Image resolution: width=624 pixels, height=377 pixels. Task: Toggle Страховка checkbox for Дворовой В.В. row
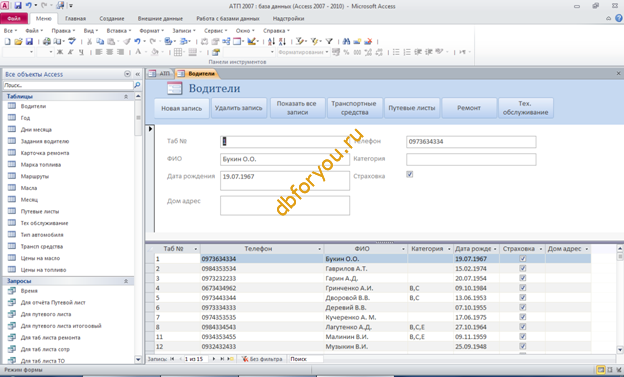click(x=523, y=298)
